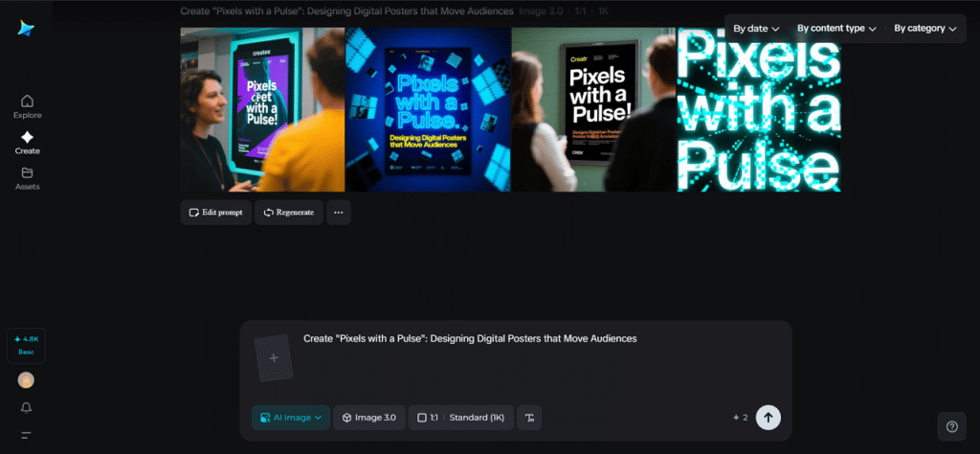Image resolution: width=980 pixels, height=454 pixels.
Task: Open the three-dot more options menu
Action: [x=339, y=212]
